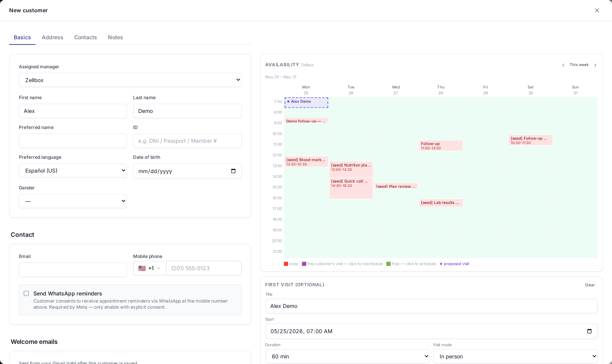The width and height of the screenshot is (612, 364).
Task: Click the Lab results event on Thursday
Action: (441, 203)
